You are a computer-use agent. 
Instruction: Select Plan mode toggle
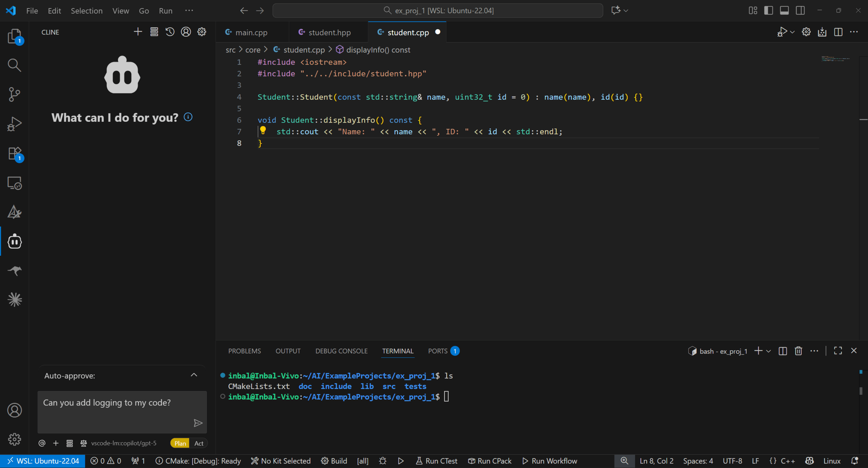pos(180,443)
